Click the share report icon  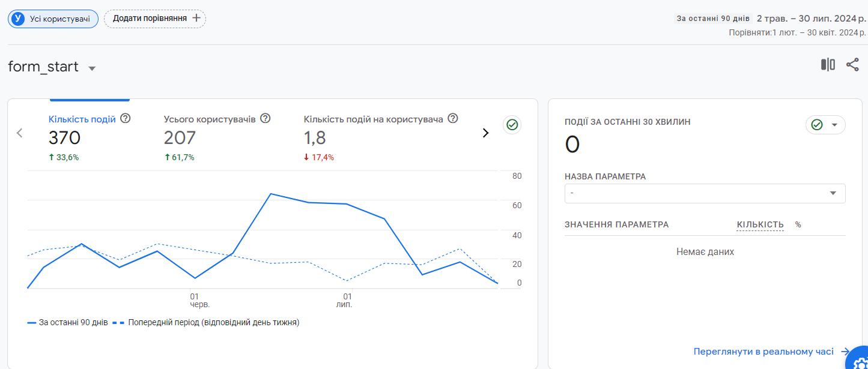pos(852,65)
